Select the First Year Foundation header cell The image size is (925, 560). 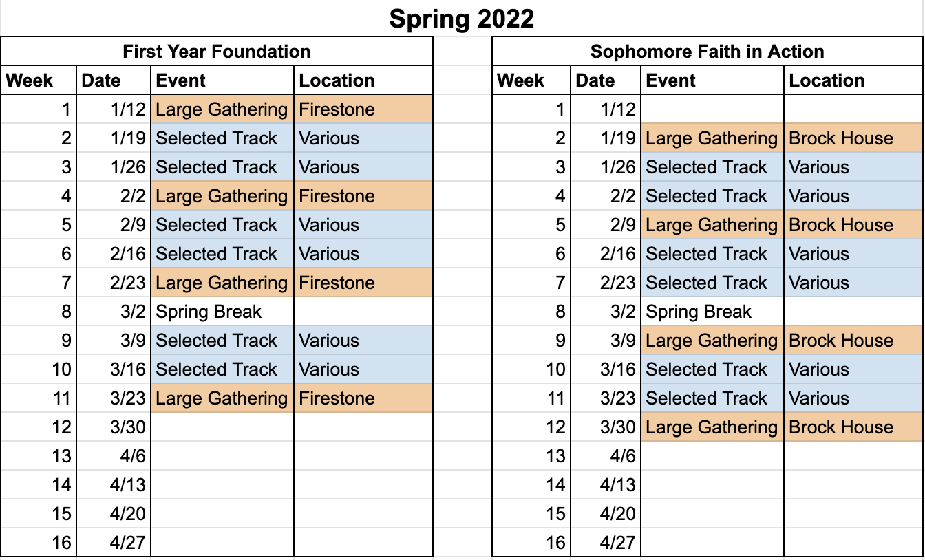click(216, 52)
